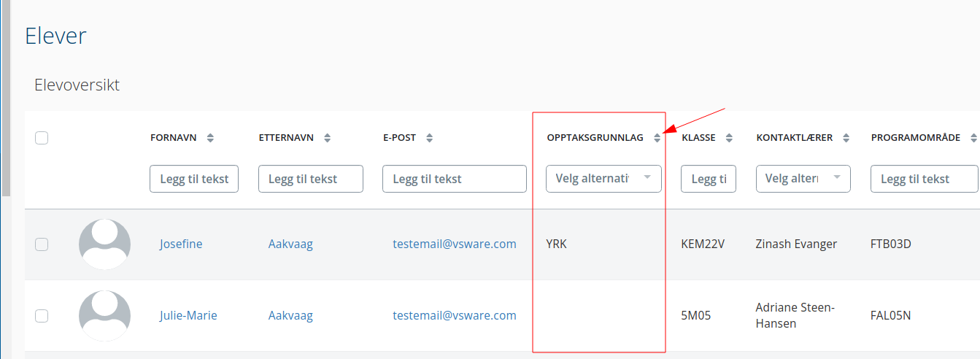Click Julie-Marie's first name link
The height and width of the screenshot is (359, 980).
coord(188,316)
